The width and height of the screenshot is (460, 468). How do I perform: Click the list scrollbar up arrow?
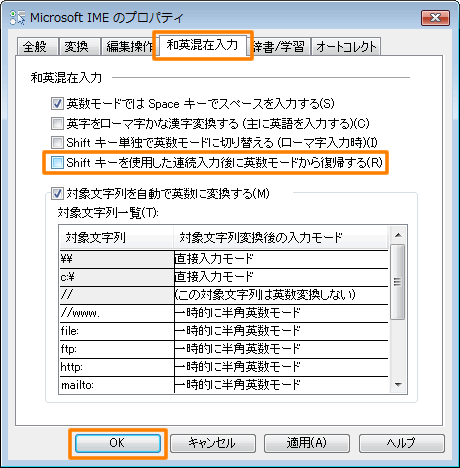[398, 235]
